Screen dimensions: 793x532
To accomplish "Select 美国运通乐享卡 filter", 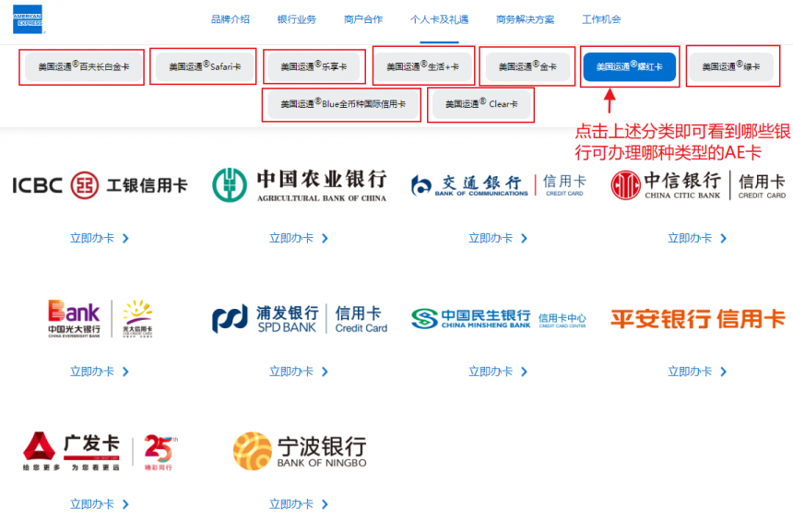I will coord(314,66).
